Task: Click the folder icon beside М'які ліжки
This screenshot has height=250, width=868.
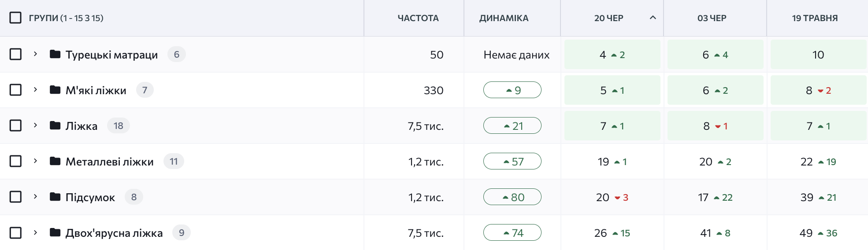Action: [55, 90]
